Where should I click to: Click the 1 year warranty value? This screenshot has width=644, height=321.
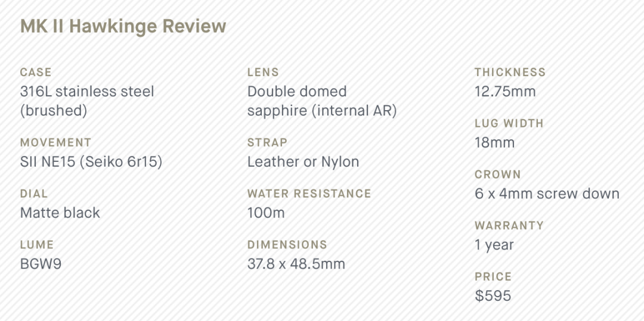494,245
